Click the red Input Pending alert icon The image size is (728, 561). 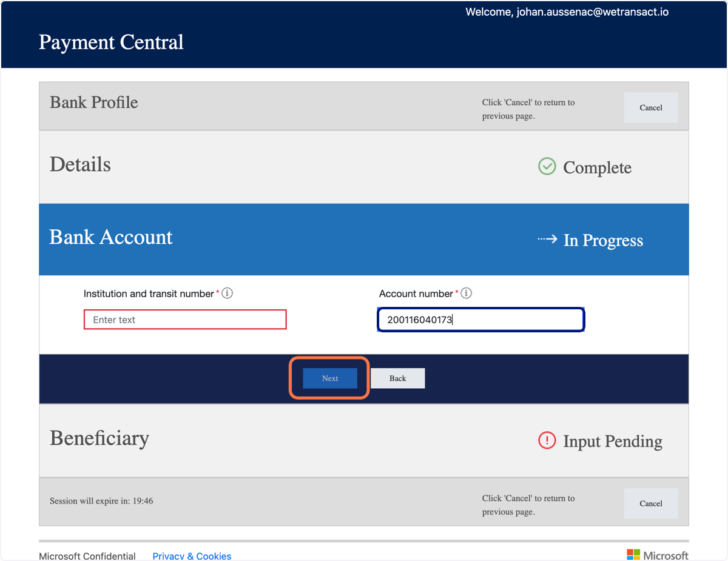pyautogui.click(x=547, y=440)
